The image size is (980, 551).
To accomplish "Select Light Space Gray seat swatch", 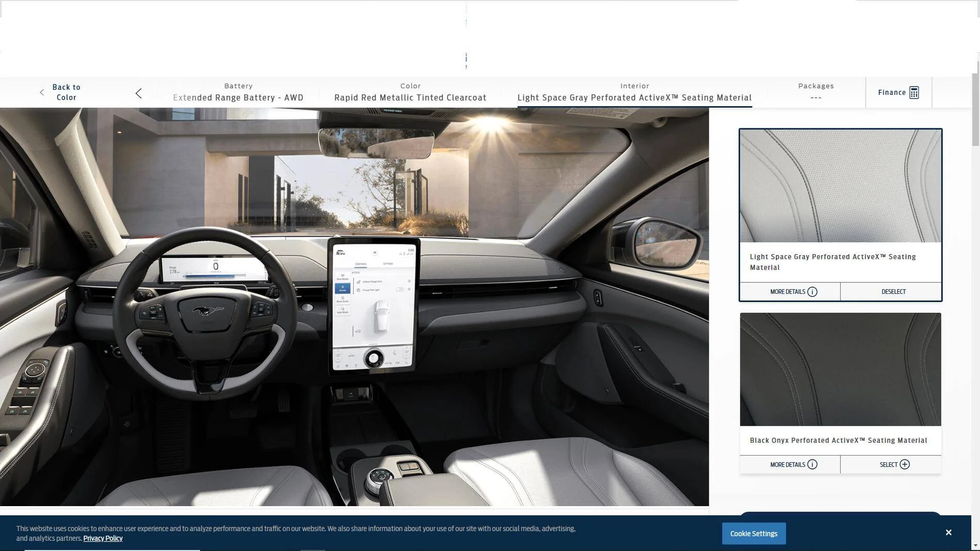I will [840, 186].
